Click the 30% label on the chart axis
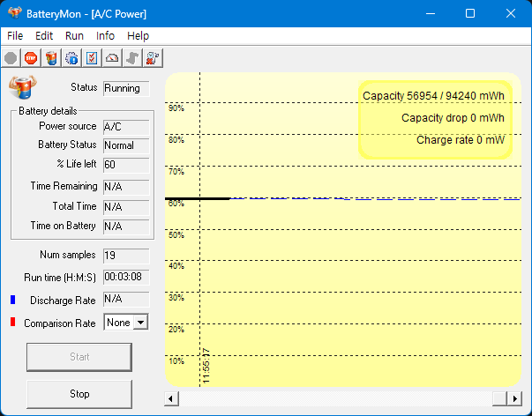The height and width of the screenshot is (416, 532). (176, 298)
